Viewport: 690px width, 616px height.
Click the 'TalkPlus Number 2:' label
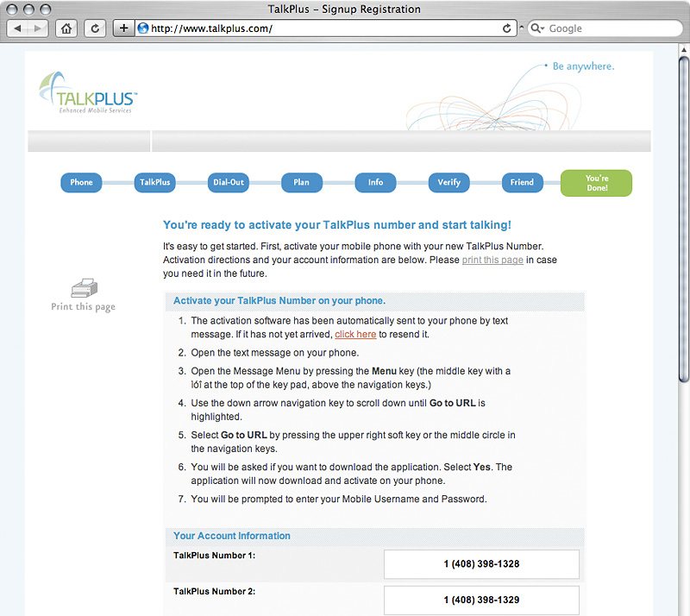click(x=214, y=591)
